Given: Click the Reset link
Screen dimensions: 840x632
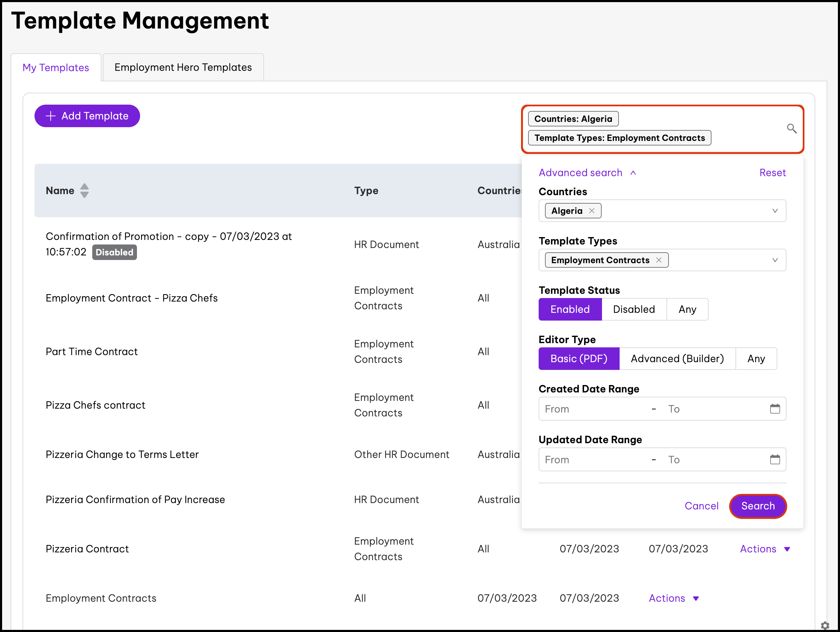Looking at the screenshot, I should 772,173.
